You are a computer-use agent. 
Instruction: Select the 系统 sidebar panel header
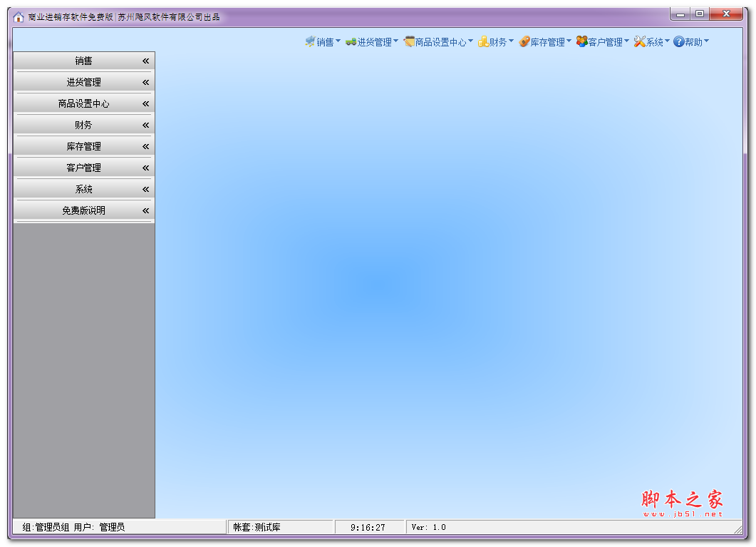[x=84, y=189]
